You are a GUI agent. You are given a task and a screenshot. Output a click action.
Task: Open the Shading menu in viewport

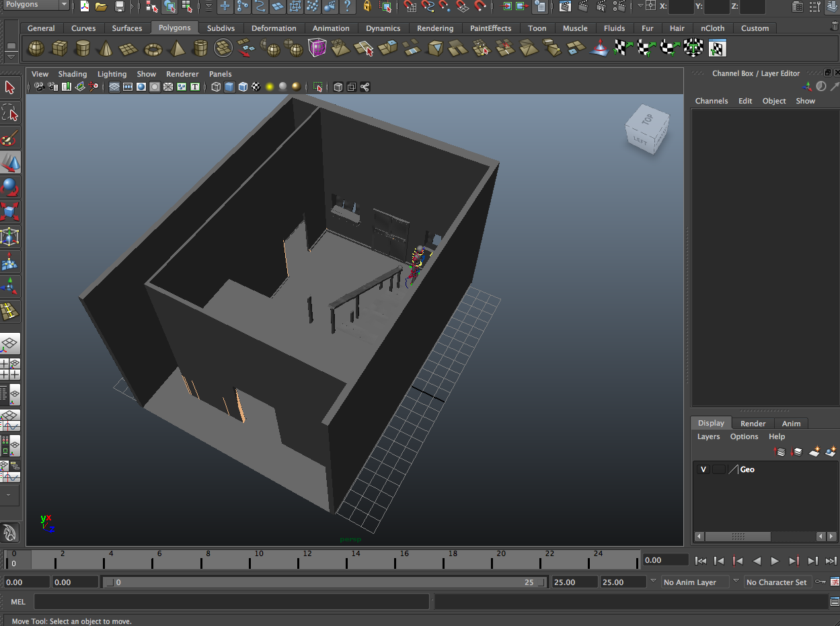click(x=72, y=74)
